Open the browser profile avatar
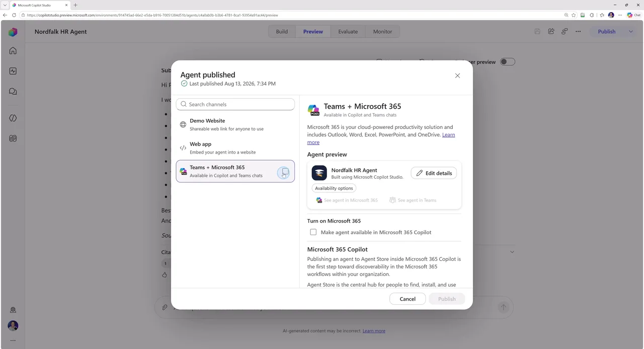 point(611,15)
